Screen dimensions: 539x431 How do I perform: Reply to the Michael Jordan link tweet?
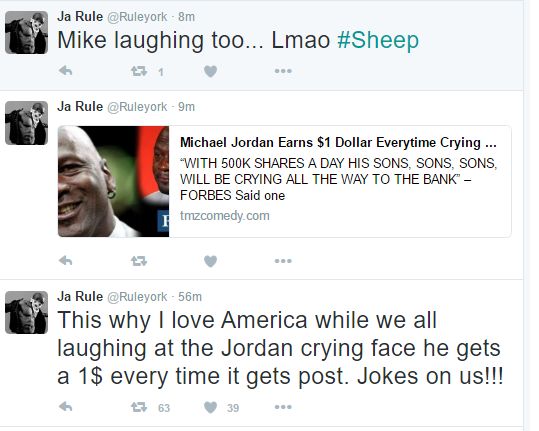[x=65, y=261]
